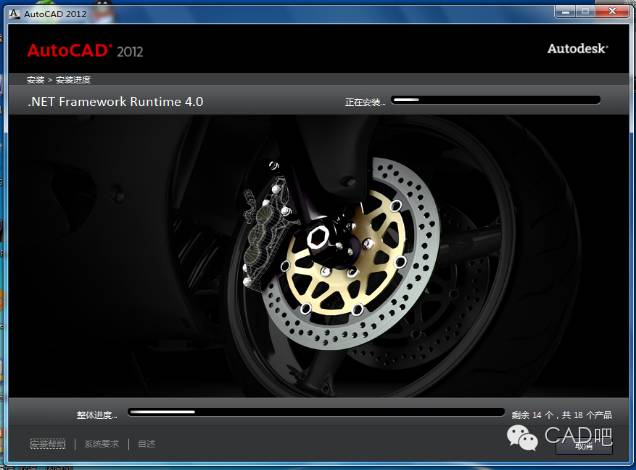636x470 pixels.
Task: Click the "安装 > 安装进度" breadcrumb text
Action: 58,79
